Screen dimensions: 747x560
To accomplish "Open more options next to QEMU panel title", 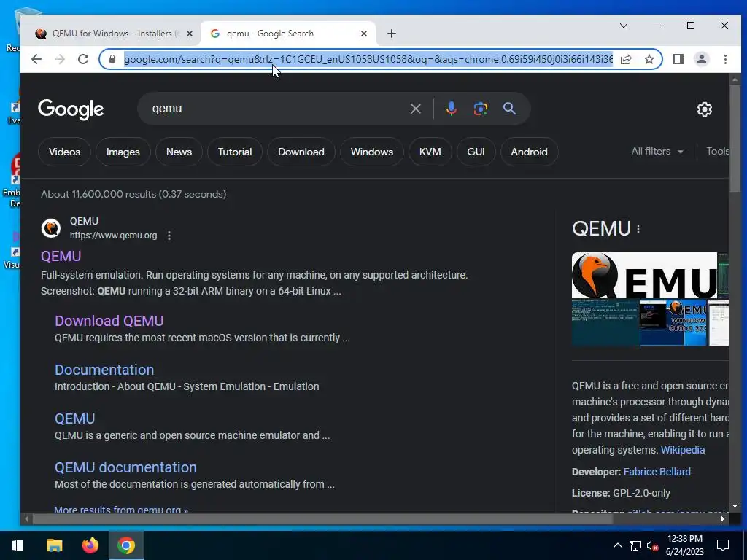I will [x=638, y=229].
